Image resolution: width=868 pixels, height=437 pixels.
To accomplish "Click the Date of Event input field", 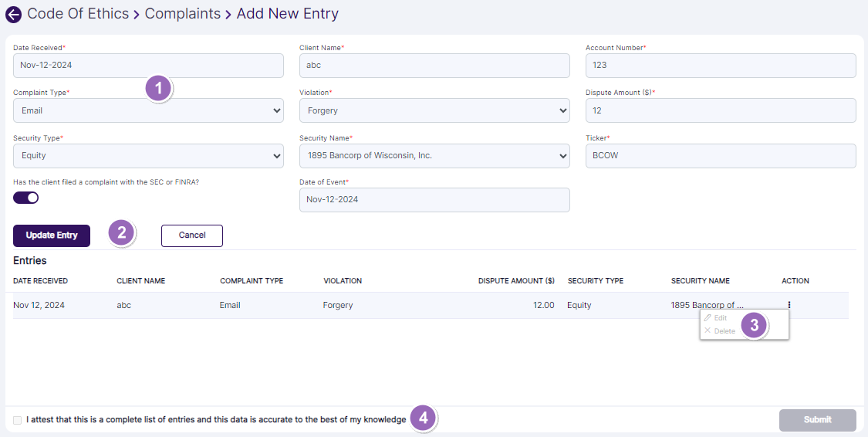I will (434, 200).
